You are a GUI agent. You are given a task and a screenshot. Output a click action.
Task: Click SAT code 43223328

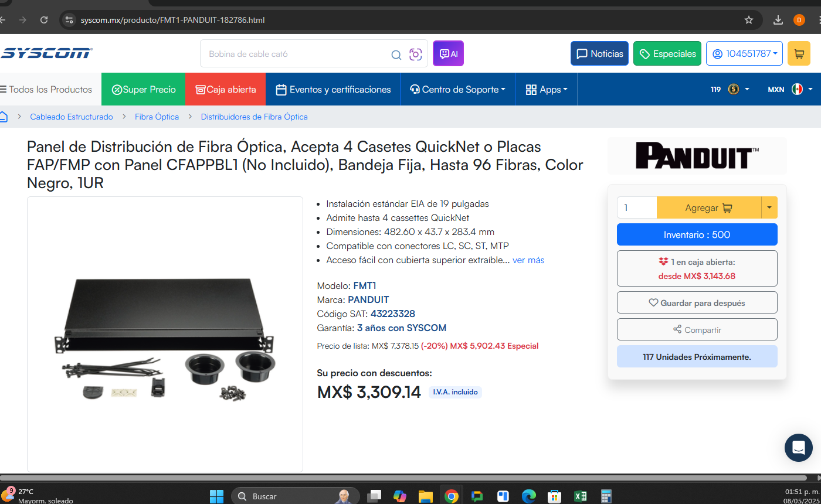pos(392,314)
